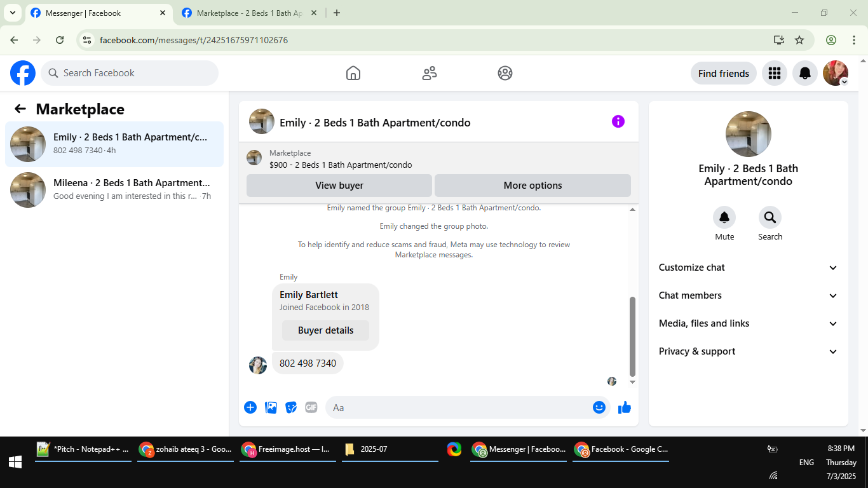Click the 802 498 7340 message bubble
This screenshot has width=868, height=488.
(x=308, y=363)
